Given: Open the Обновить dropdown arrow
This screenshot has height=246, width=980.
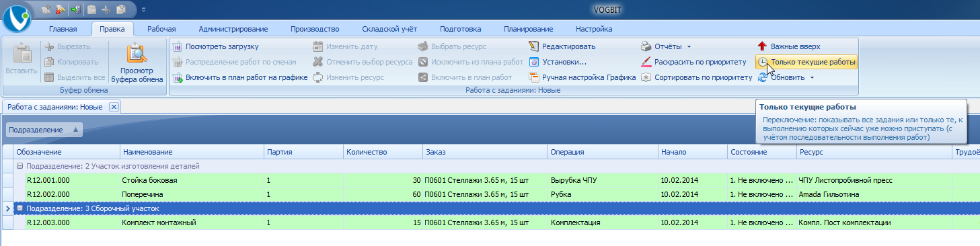Looking at the screenshot, I should point(812,77).
